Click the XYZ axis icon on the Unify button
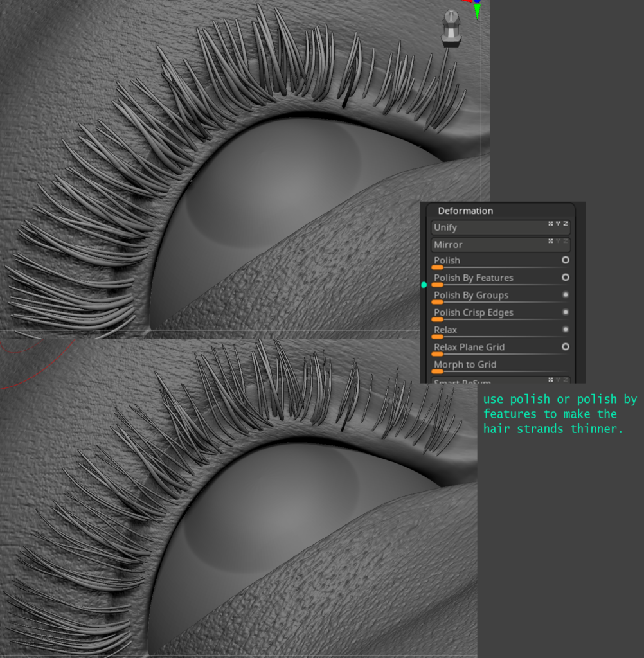Image resolution: width=644 pixels, height=658 pixels. point(558,225)
